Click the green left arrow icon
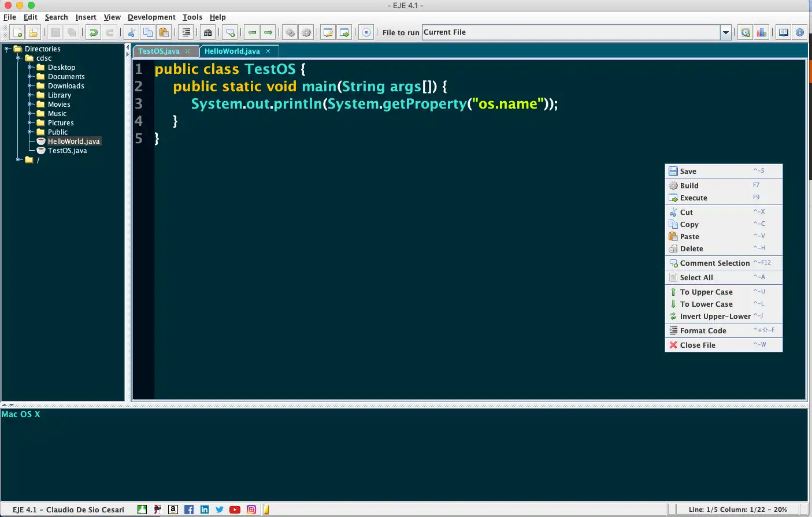This screenshot has height=517, width=812. point(252,33)
